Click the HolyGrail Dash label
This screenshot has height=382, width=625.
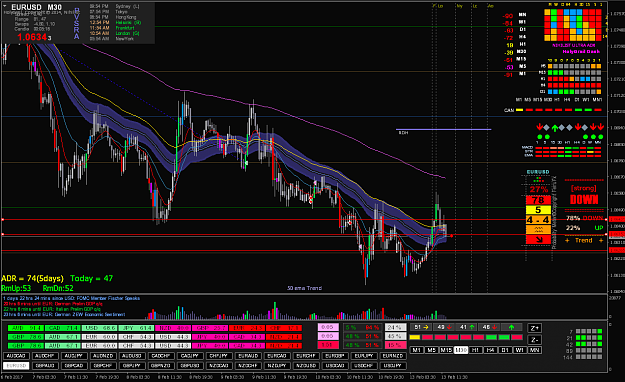[581, 51]
